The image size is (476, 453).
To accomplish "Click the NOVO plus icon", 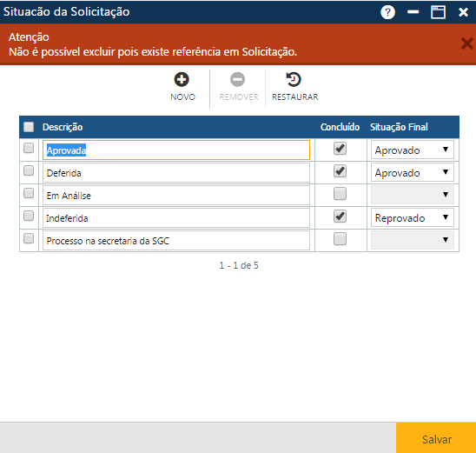I will pos(182,80).
